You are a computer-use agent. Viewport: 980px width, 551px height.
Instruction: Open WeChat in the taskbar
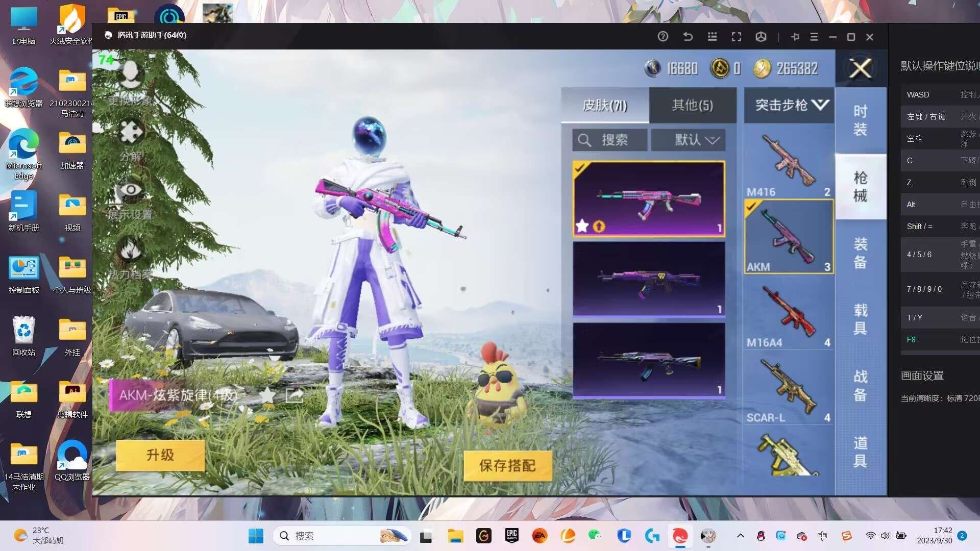(595, 536)
